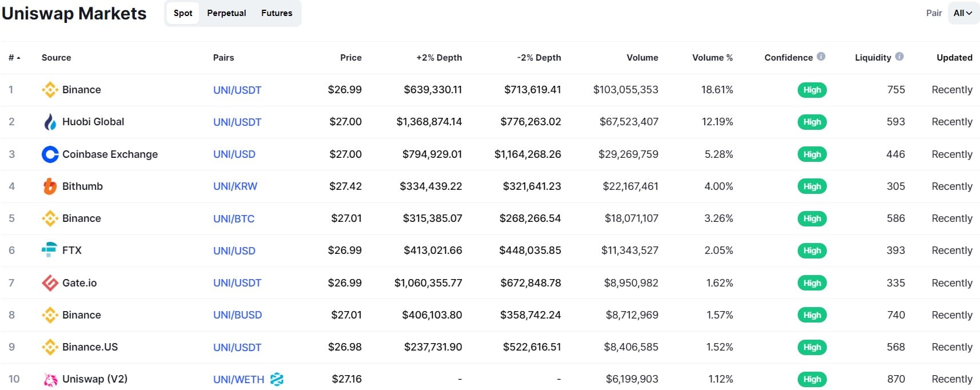
Task: Open the UNI/KRW pair link
Action: (x=235, y=186)
